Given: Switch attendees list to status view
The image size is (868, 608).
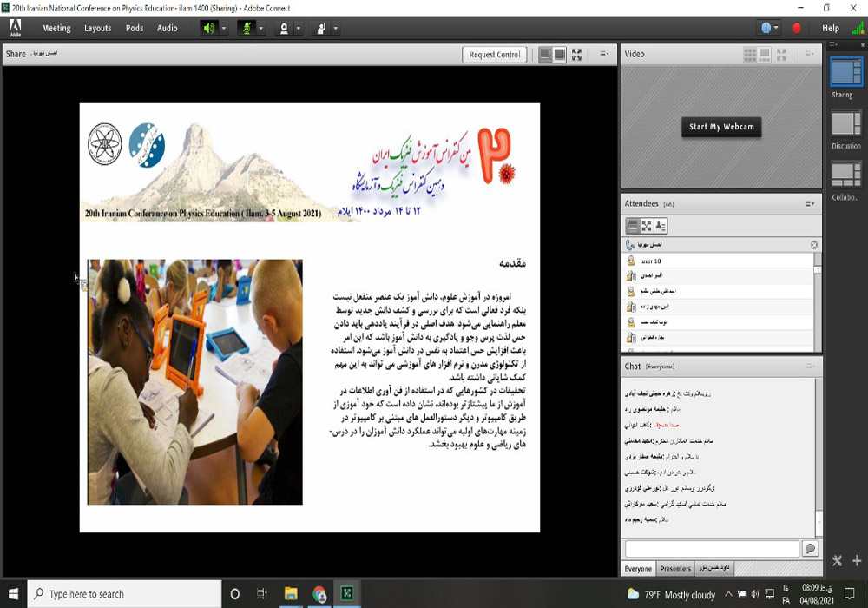Looking at the screenshot, I should pyautogui.click(x=661, y=226).
